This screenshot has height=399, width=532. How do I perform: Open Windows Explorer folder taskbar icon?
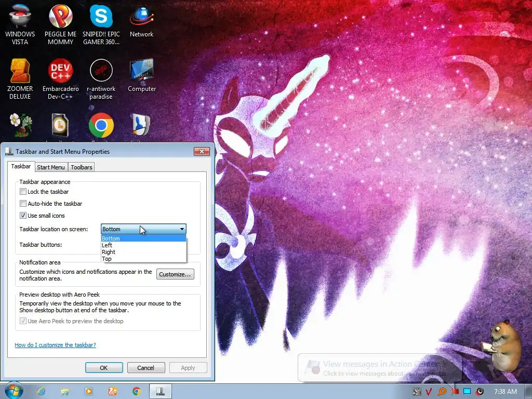coord(65,392)
